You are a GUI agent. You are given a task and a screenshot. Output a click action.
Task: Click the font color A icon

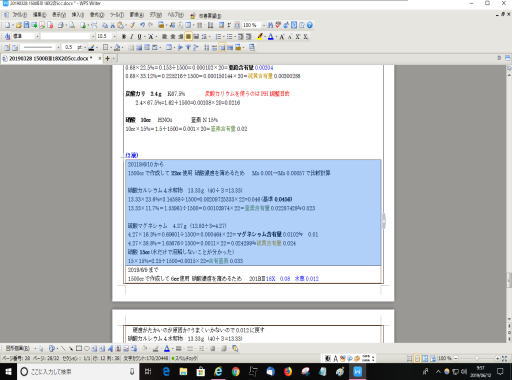coord(271,36)
